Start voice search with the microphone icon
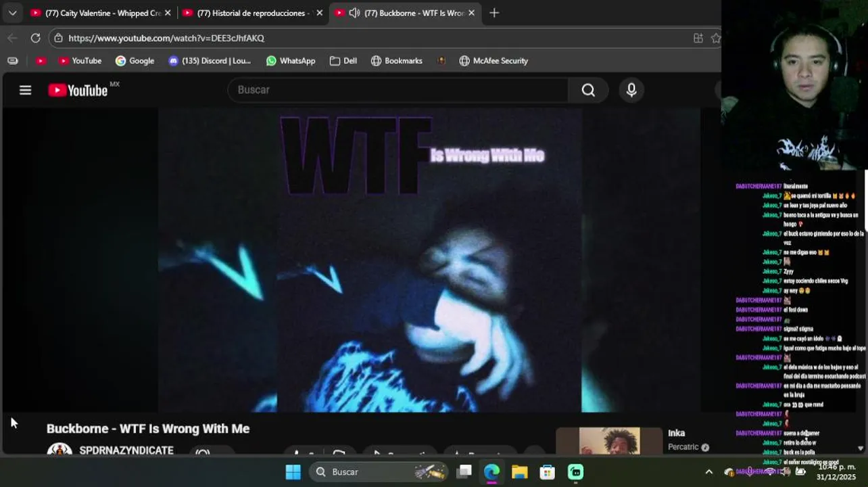The height and width of the screenshot is (487, 868). tap(631, 90)
